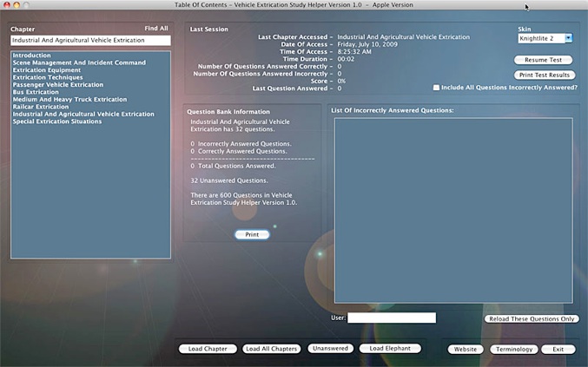Click the '0 Total Questions Answered.' line
Image resolution: width=588 pixels, height=367 pixels.
coord(233,166)
